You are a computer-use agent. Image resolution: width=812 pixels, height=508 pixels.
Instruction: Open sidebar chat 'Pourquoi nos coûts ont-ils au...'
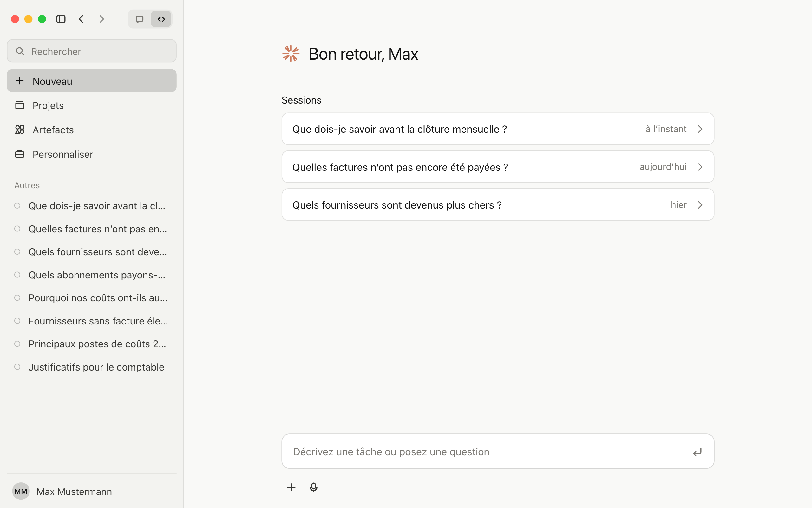click(92, 298)
